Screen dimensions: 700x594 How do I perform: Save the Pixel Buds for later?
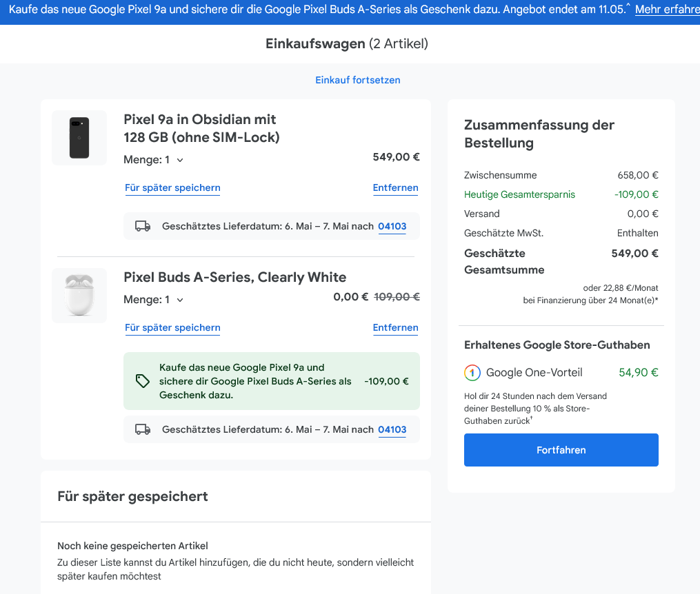(172, 327)
